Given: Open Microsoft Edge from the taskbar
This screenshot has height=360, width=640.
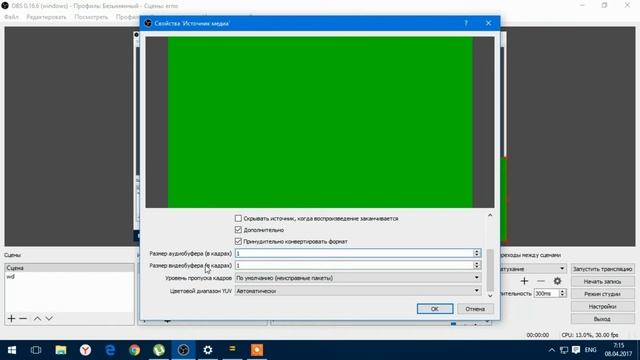Looking at the screenshot, I should pos(110,350).
